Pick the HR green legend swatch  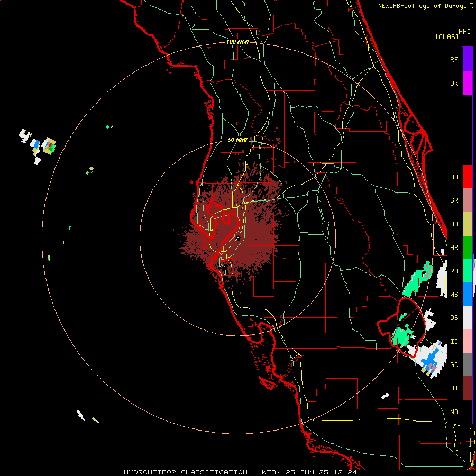[467, 248]
